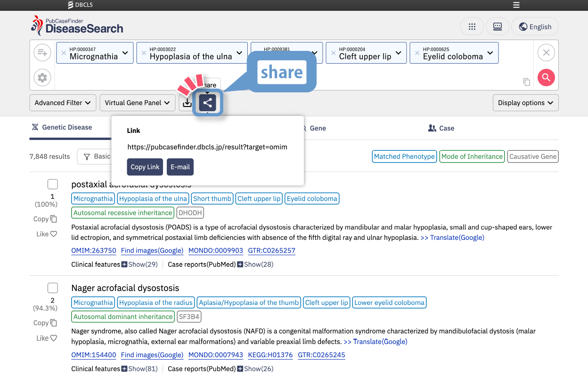Open the Virtual Gene Panel dropdown

[137, 103]
